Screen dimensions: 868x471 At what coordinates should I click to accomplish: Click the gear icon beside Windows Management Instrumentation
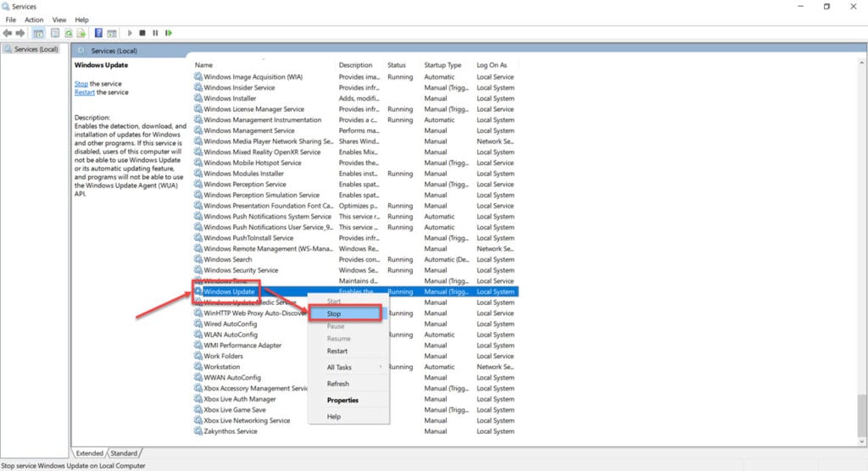[x=198, y=119]
